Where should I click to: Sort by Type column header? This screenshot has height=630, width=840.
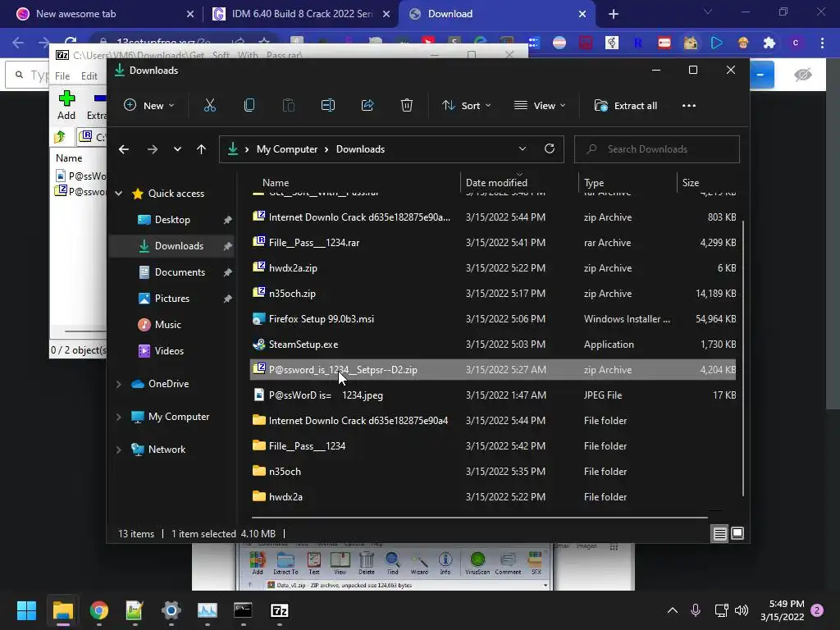point(594,183)
